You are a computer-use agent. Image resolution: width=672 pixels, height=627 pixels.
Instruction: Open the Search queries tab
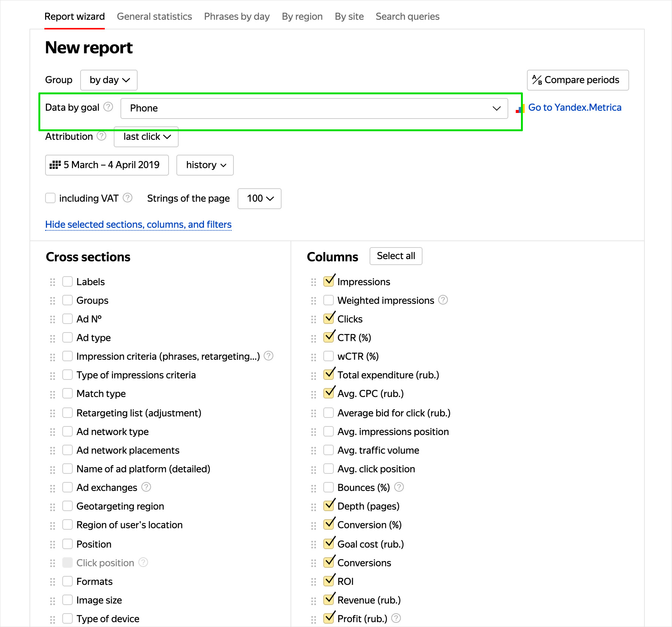[407, 16]
